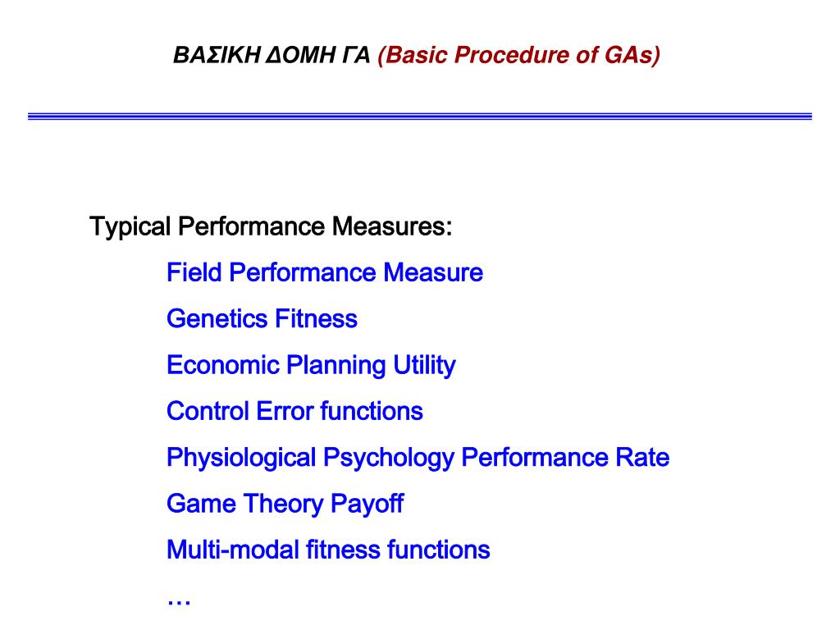Click the blue horizontal divider line
The height and width of the screenshot is (630, 840).
pos(420,116)
